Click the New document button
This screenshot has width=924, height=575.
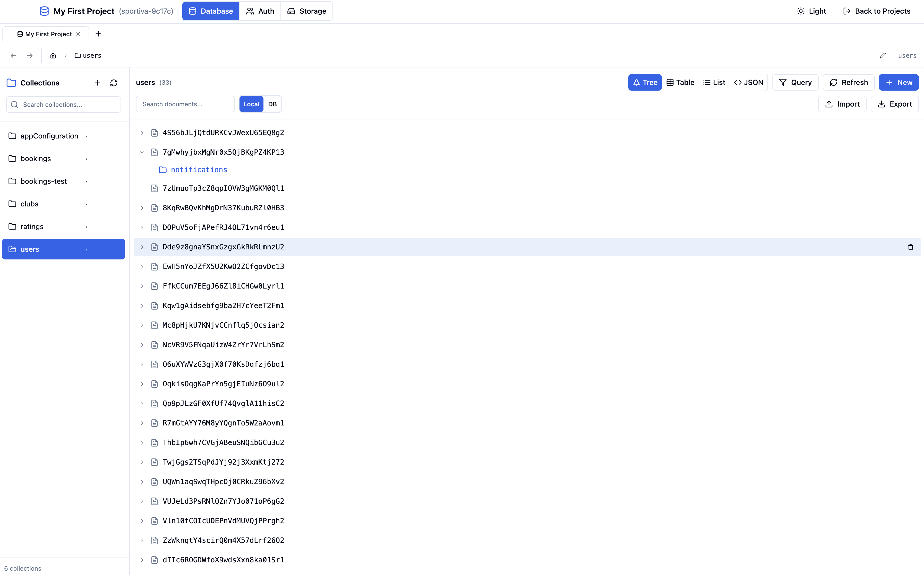(899, 82)
